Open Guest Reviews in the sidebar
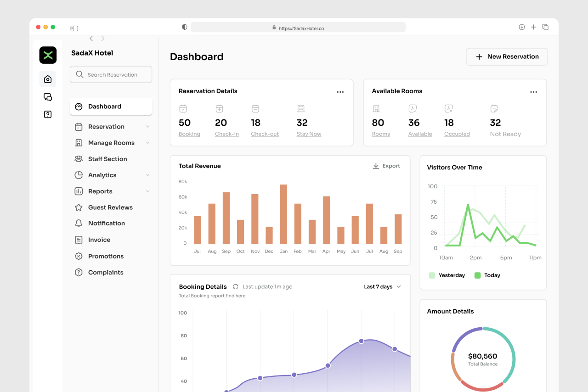588x392 pixels. (x=110, y=207)
